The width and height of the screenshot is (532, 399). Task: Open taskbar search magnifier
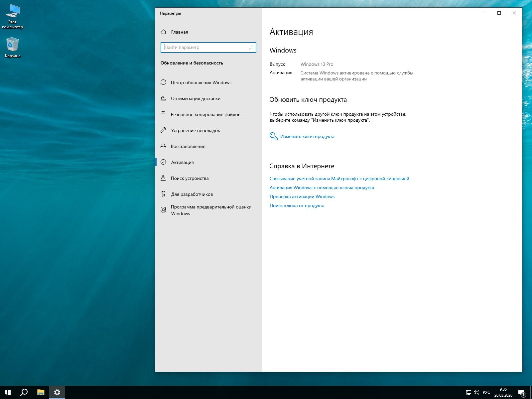24,392
